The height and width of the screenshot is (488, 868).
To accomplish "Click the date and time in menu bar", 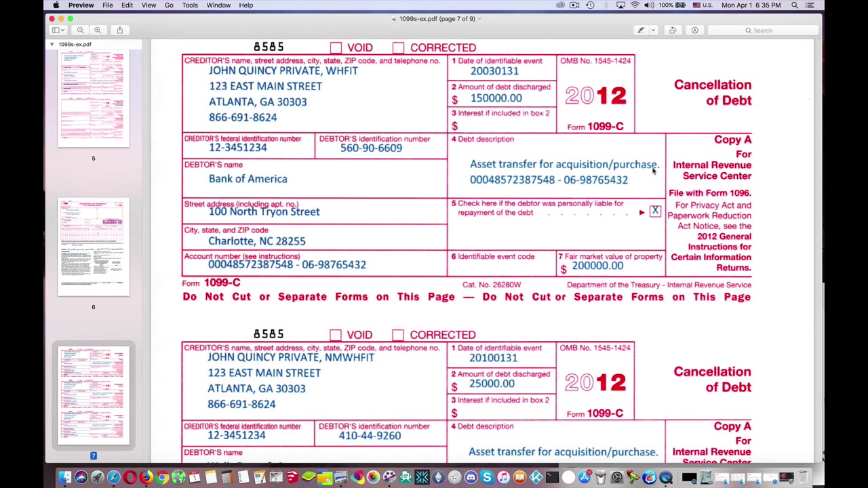I will click(x=751, y=5).
